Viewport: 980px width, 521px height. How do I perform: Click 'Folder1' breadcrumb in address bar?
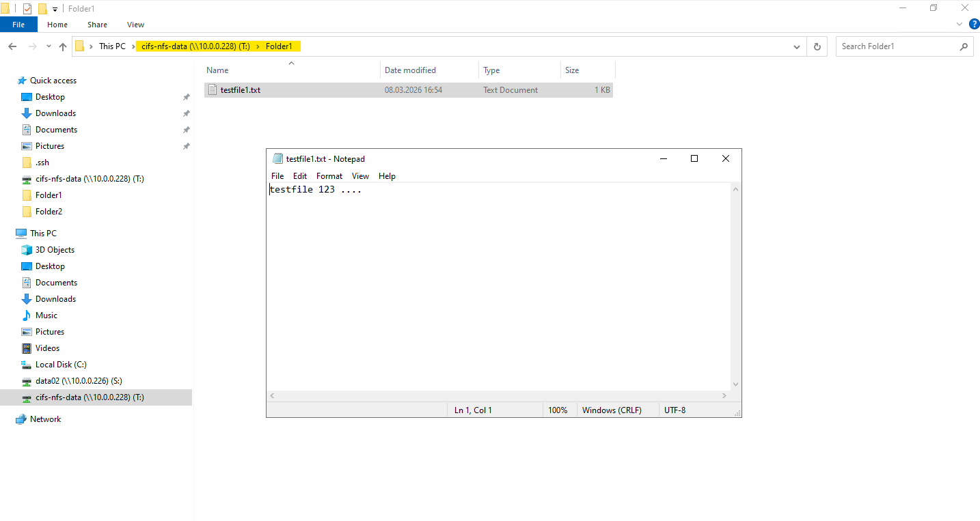[279, 46]
